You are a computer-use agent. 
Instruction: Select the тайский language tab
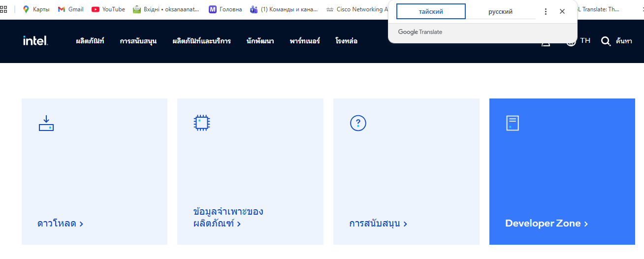(431, 11)
